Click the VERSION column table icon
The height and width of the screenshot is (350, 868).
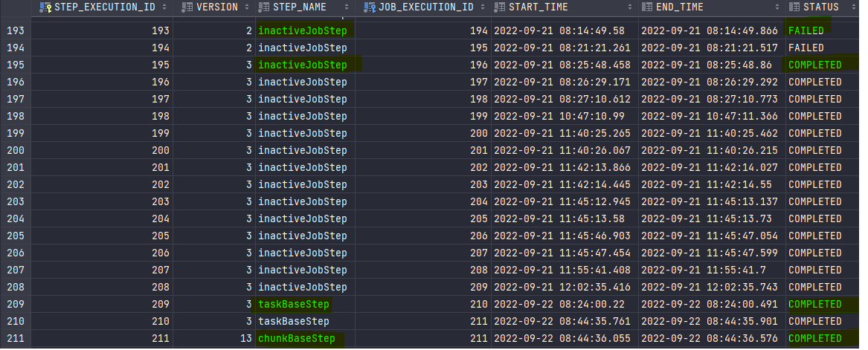pyautogui.click(x=187, y=7)
